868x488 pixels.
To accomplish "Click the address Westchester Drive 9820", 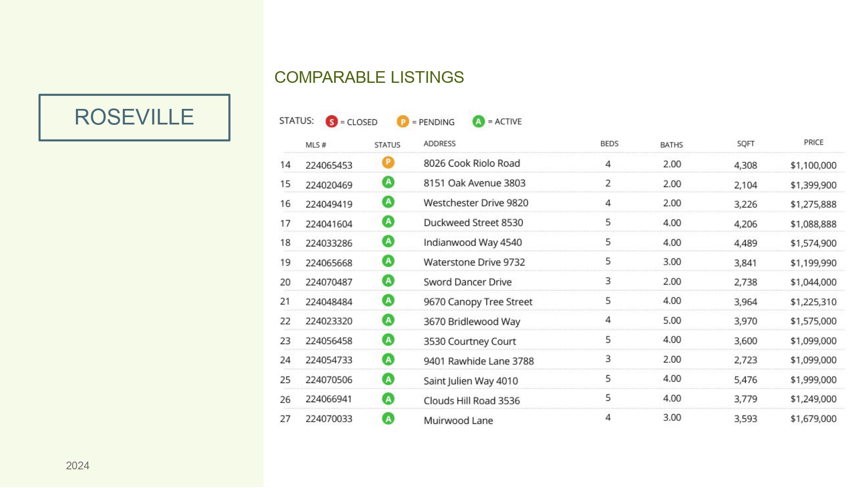I will point(476,203).
